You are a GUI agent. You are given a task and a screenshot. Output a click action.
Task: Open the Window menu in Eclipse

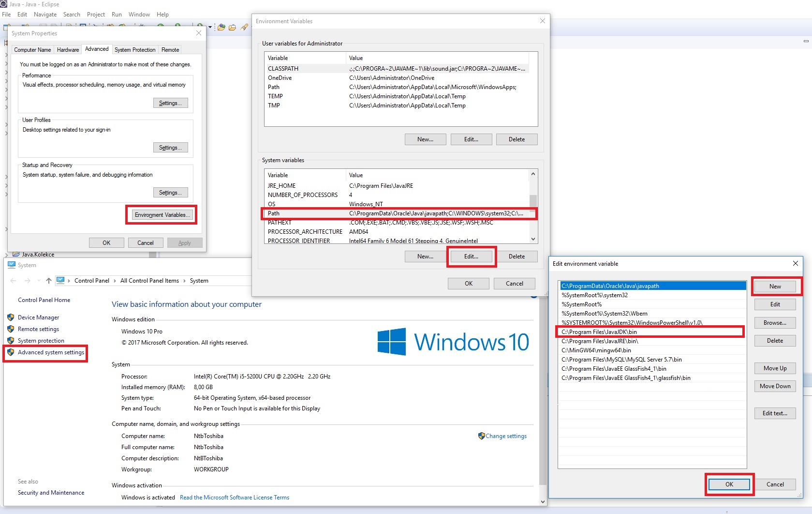(x=139, y=15)
